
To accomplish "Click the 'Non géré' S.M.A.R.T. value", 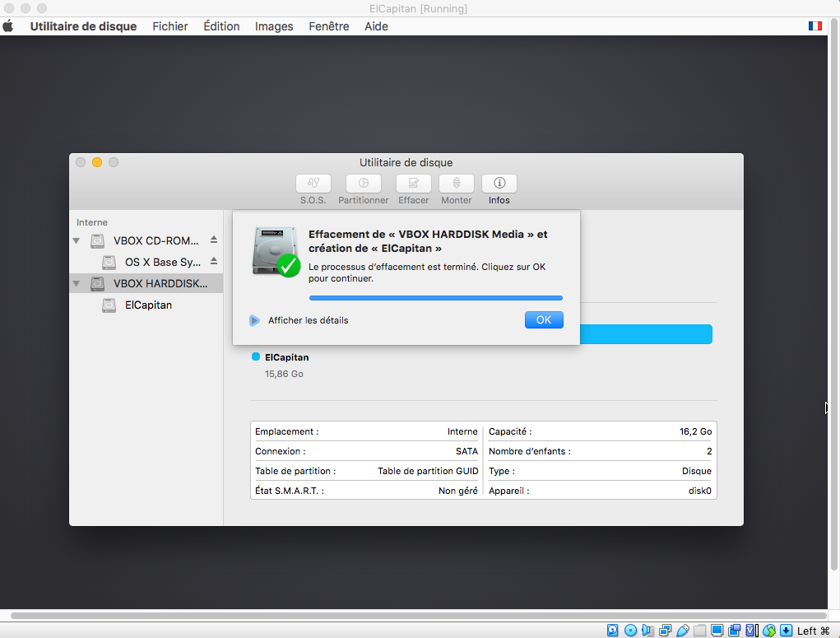I will (458, 491).
